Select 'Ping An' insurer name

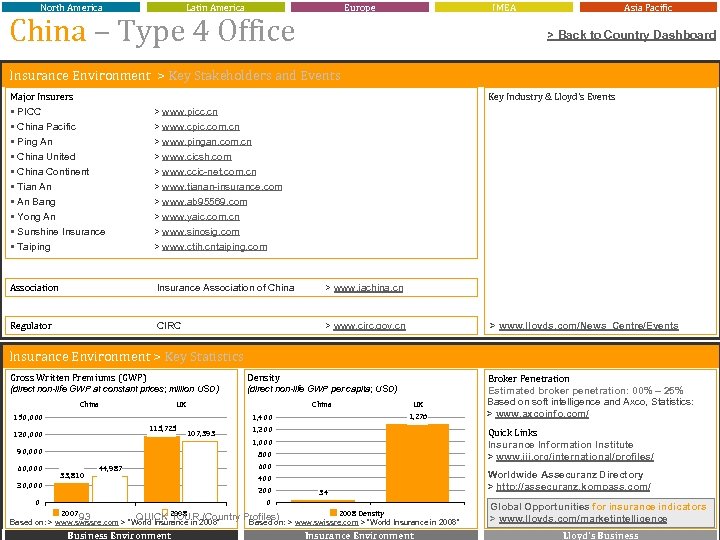[35, 142]
